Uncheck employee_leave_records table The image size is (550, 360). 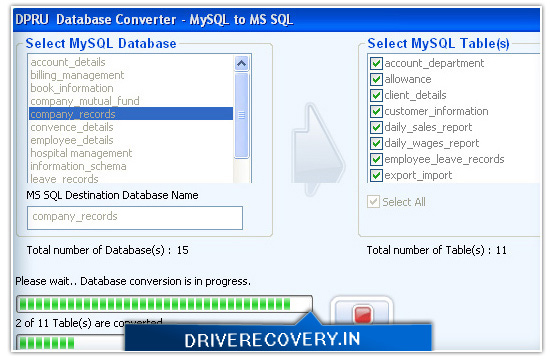376,159
